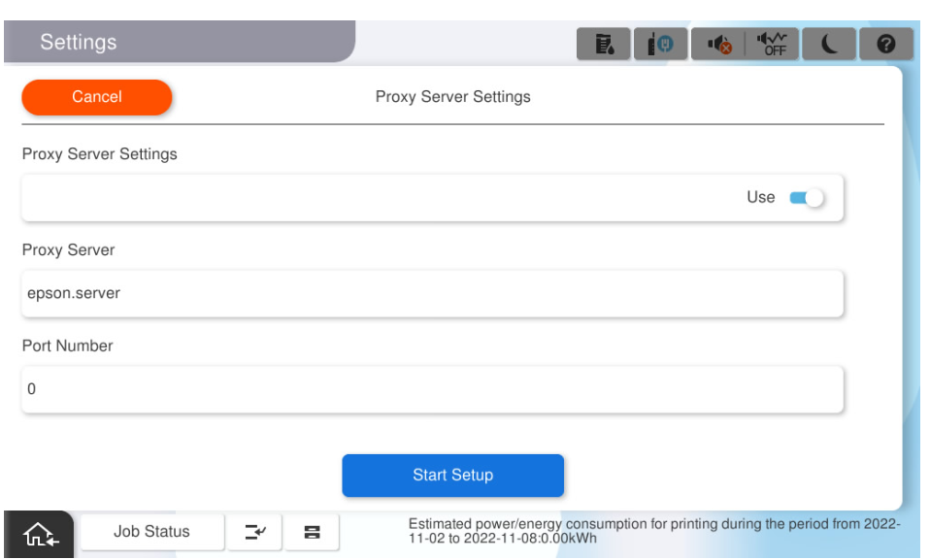Image resolution: width=930 pixels, height=560 pixels.
Task: Click the Use label beside the switch
Action: 760,198
